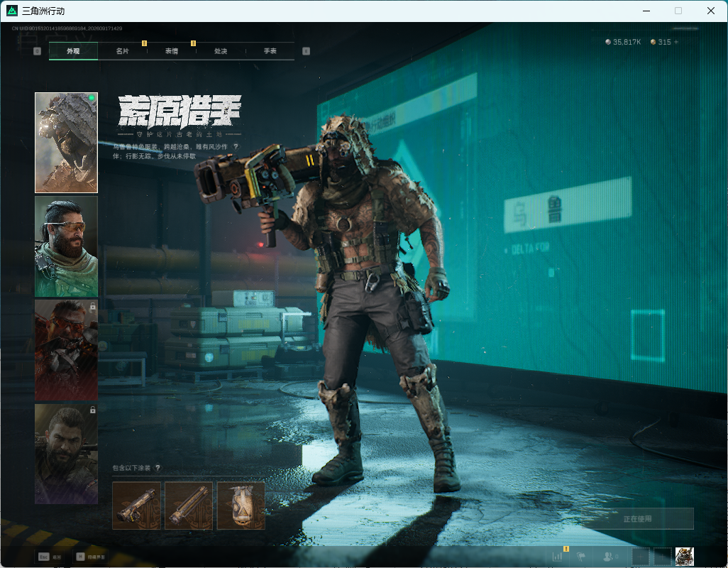This screenshot has height=568, width=728.
Task: Click the plus to add gold currency
Action: (676, 42)
